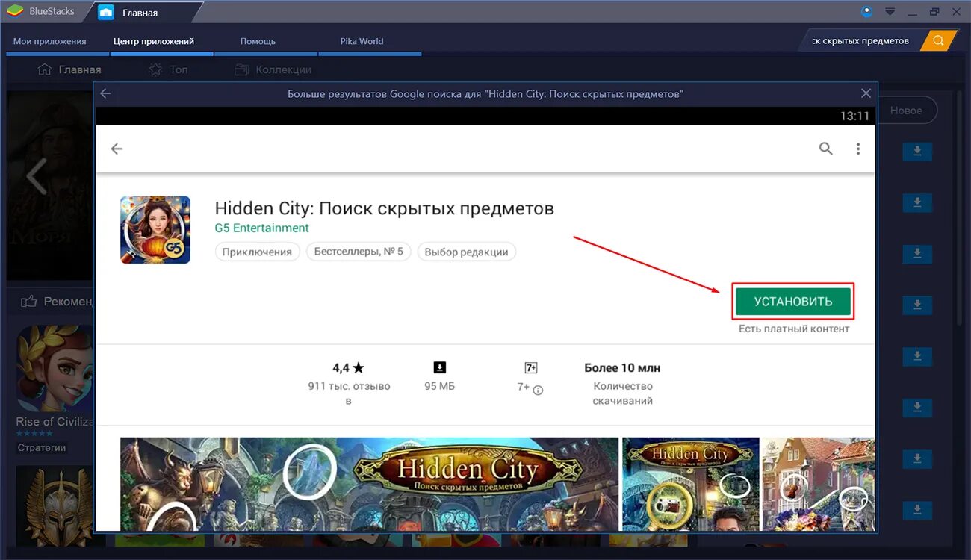Click the BlueStacks logo icon
The height and width of the screenshot is (560, 971).
[x=15, y=12]
